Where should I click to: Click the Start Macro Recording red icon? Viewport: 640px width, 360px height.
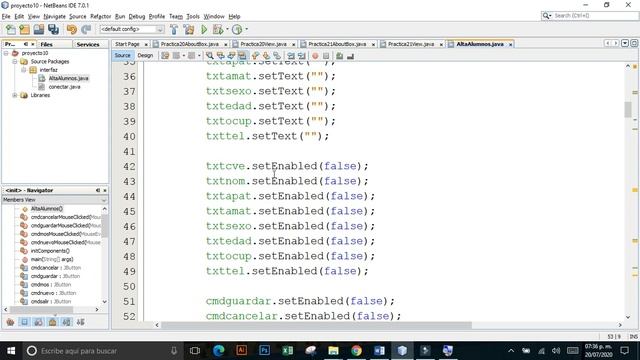315,56
